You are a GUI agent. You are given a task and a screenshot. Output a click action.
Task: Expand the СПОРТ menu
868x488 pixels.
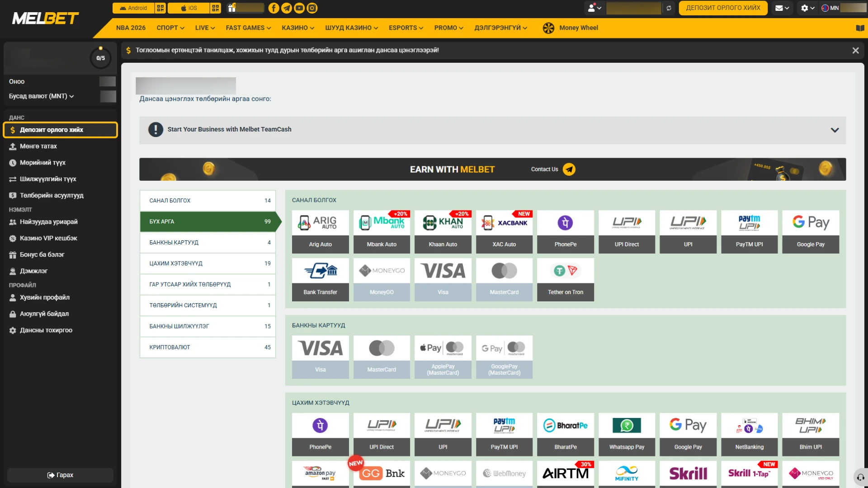[170, 28]
